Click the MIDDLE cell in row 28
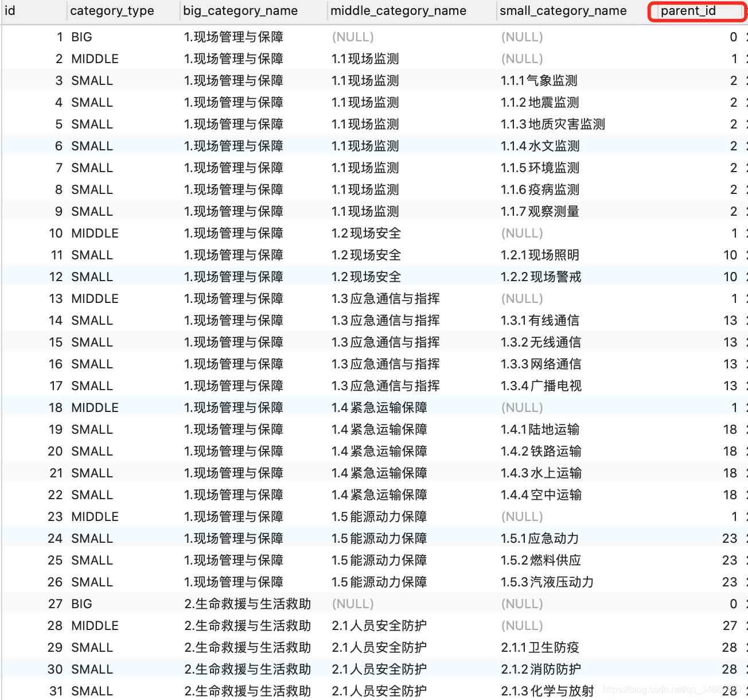The image size is (748, 700). coord(95,625)
